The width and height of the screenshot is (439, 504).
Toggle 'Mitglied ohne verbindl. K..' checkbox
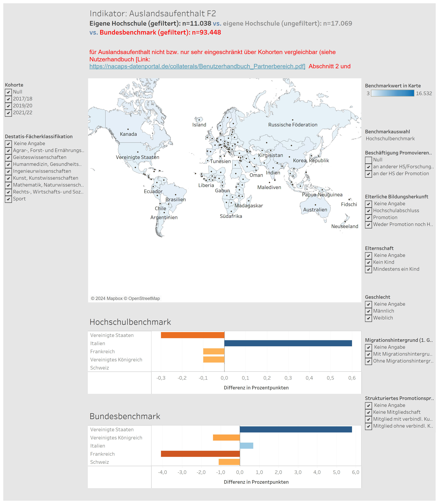368,426
